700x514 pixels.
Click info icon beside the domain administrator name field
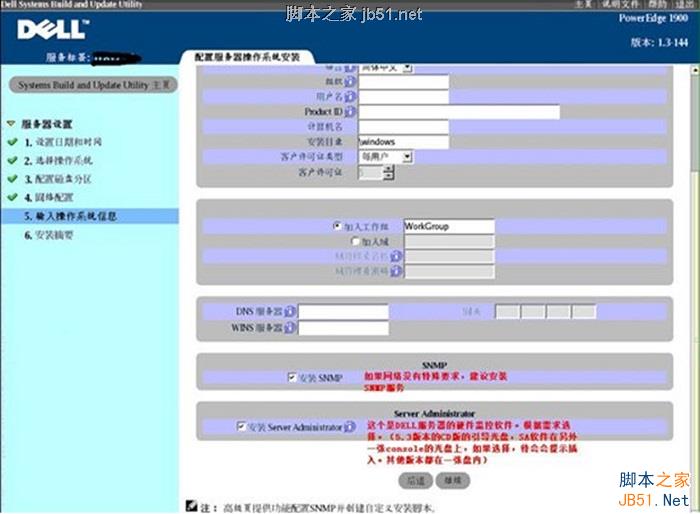(396, 256)
